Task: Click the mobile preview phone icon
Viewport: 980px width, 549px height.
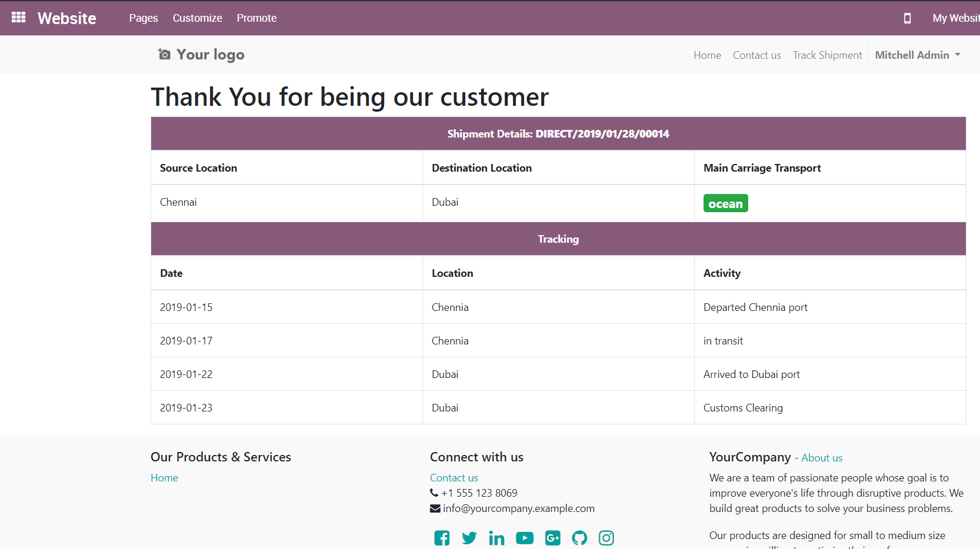Action: (907, 18)
